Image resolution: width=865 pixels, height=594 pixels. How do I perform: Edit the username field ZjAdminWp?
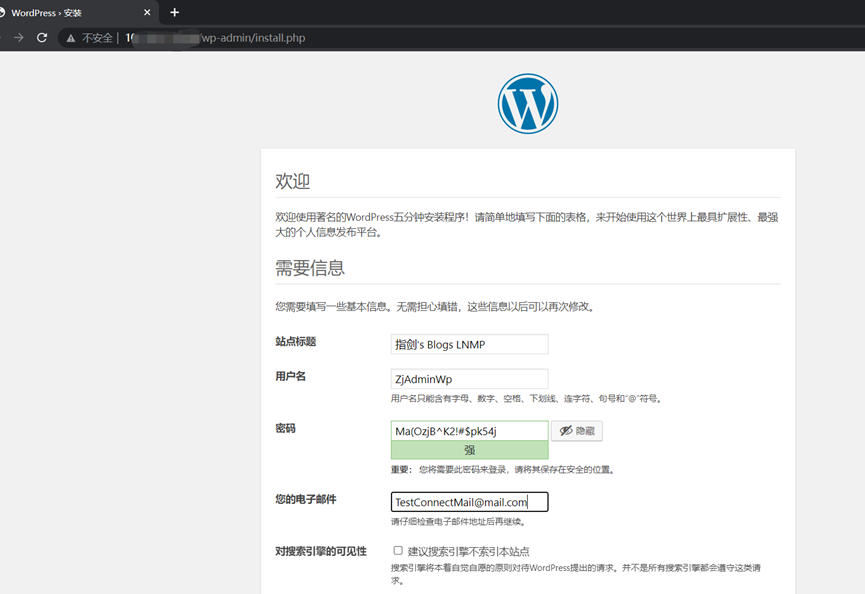click(x=469, y=379)
